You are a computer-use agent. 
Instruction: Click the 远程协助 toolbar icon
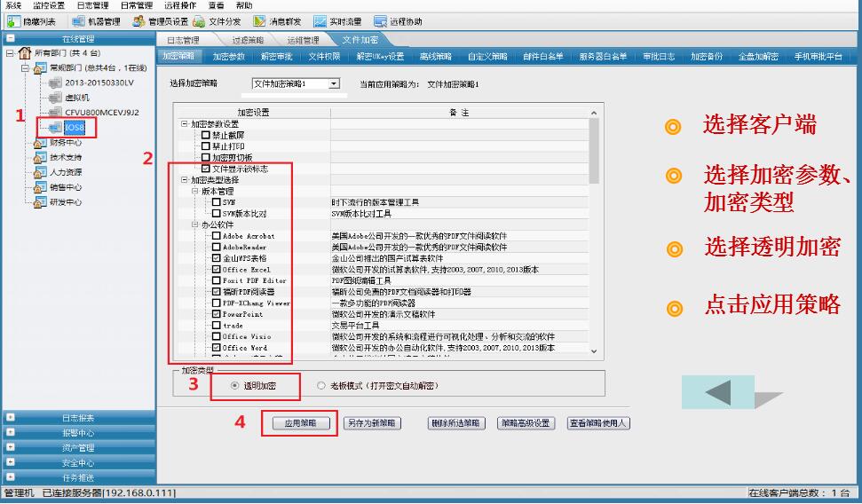tap(381, 21)
